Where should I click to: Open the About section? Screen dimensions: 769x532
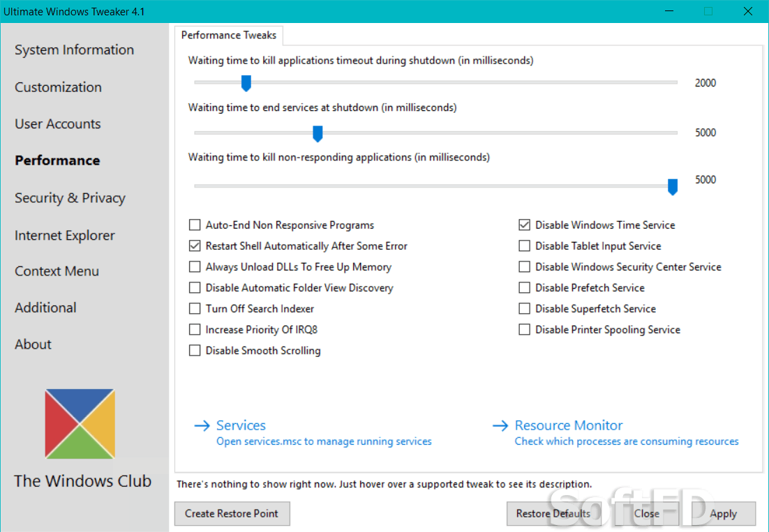(33, 344)
